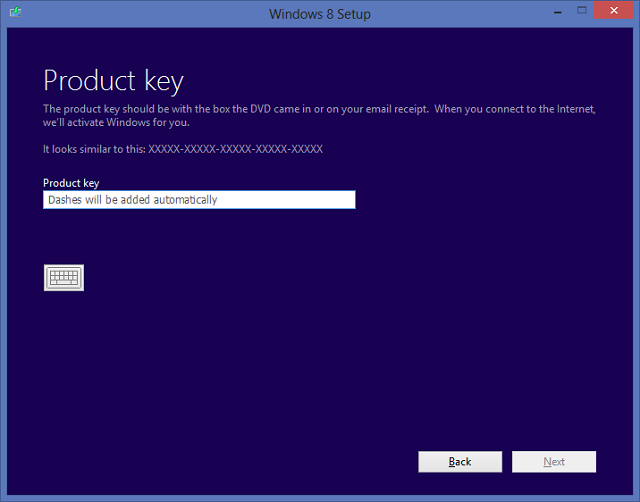Close the Windows 8 Setup window
Viewport: 640px width, 502px height.
613,10
